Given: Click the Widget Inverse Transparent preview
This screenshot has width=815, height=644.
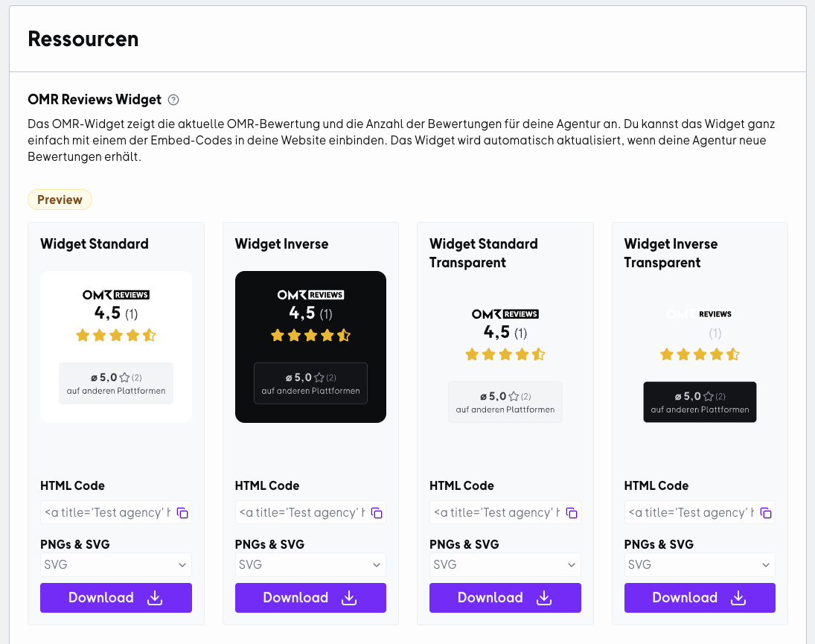Looking at the screenshot, I should pos(700,366).
